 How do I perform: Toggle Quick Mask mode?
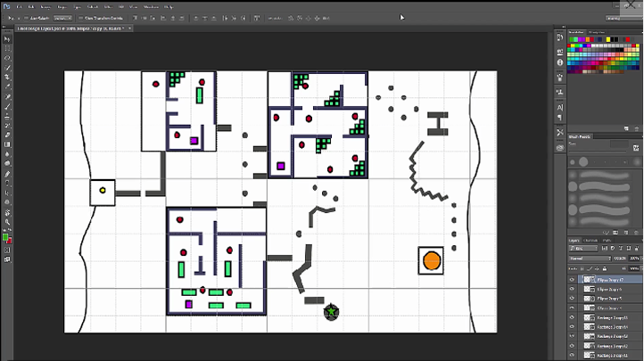[7, 250]
